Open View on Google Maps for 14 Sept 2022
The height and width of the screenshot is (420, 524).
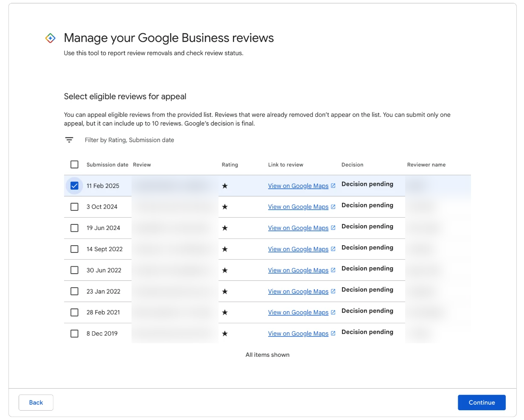coord(298,249)
